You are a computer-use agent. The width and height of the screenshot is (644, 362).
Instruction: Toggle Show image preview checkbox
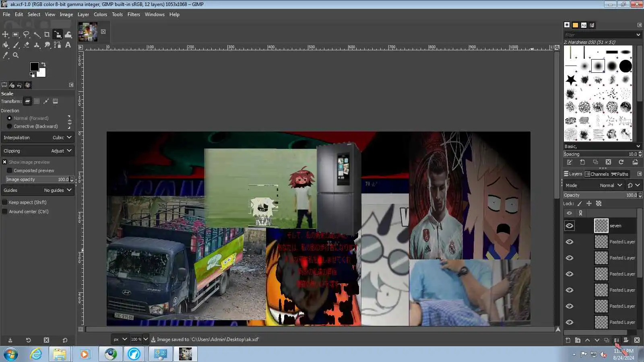[5, 162]
